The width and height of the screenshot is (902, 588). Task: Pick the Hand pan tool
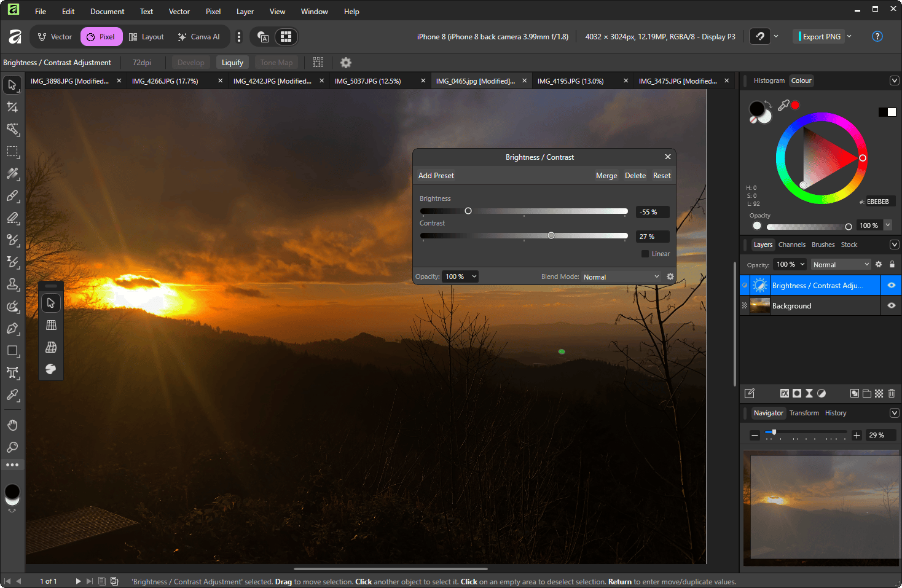click(12, 425)
